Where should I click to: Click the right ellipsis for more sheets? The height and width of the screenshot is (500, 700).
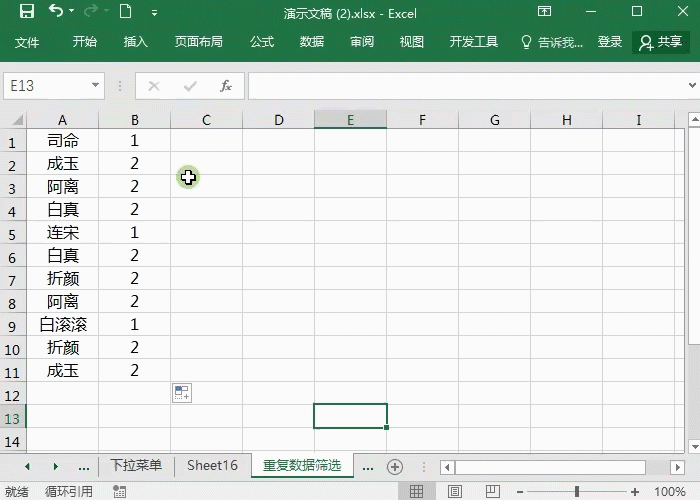coord(368,467)
